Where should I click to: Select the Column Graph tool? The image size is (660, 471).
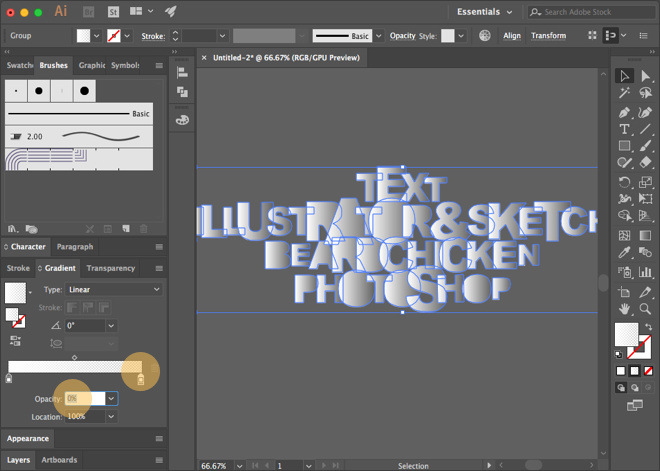[x=645, y=272]
